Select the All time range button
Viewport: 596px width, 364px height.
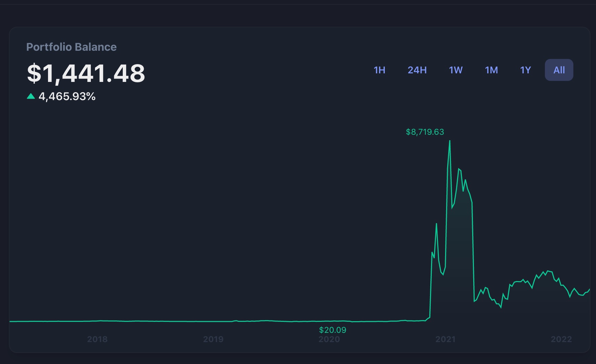click(559, 70)
